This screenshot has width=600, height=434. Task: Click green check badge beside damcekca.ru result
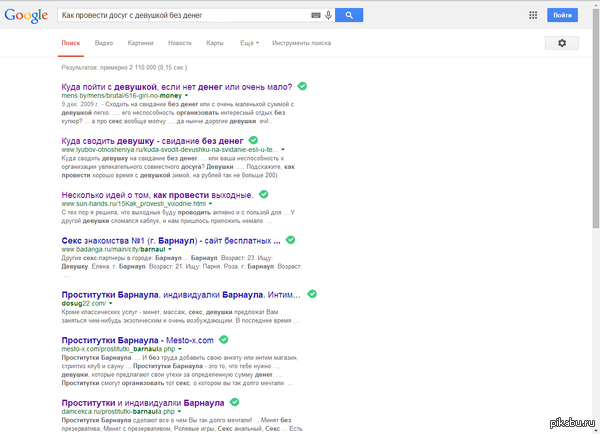point(235,402)
